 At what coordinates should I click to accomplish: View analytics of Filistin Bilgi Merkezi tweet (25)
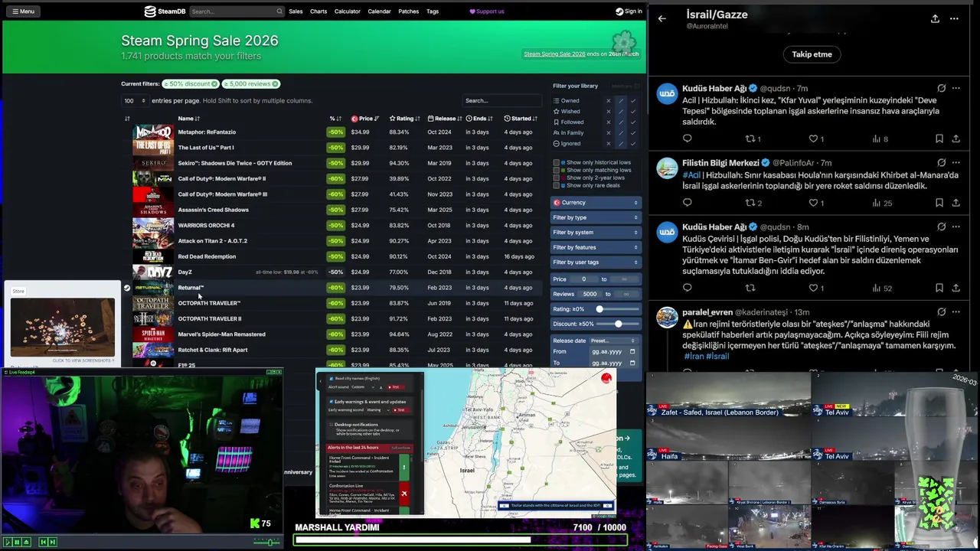(x=882, y=203)
